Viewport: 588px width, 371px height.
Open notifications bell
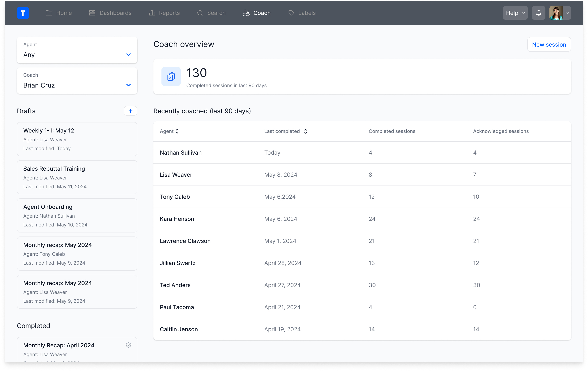(x=538, y=13)
